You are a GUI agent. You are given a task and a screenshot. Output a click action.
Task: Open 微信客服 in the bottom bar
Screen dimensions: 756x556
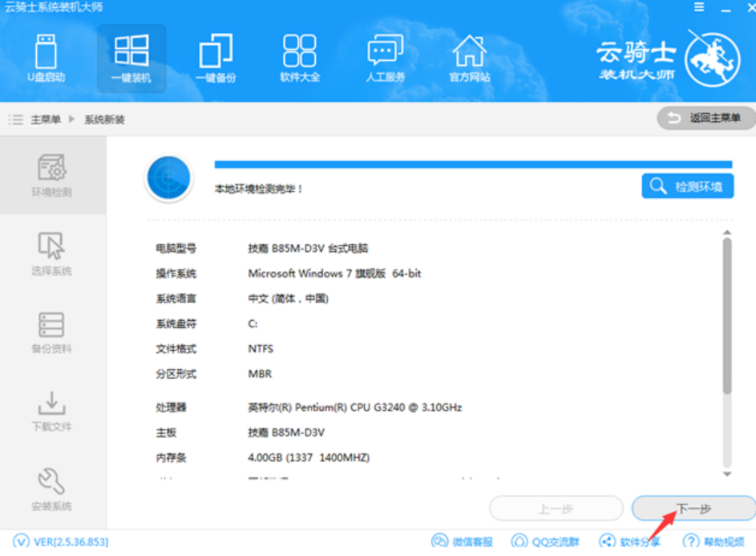463,542
